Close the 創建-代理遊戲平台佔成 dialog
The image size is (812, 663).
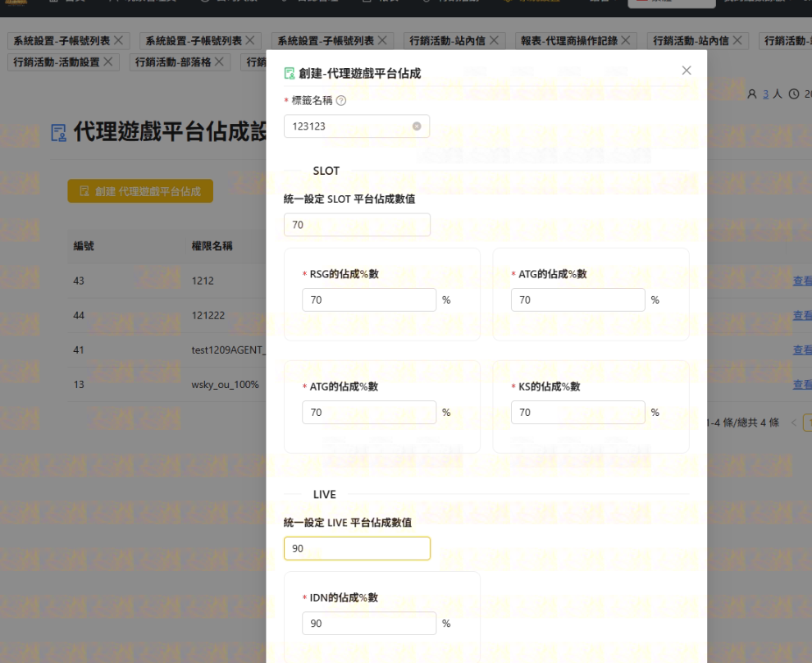click(687, 71)
